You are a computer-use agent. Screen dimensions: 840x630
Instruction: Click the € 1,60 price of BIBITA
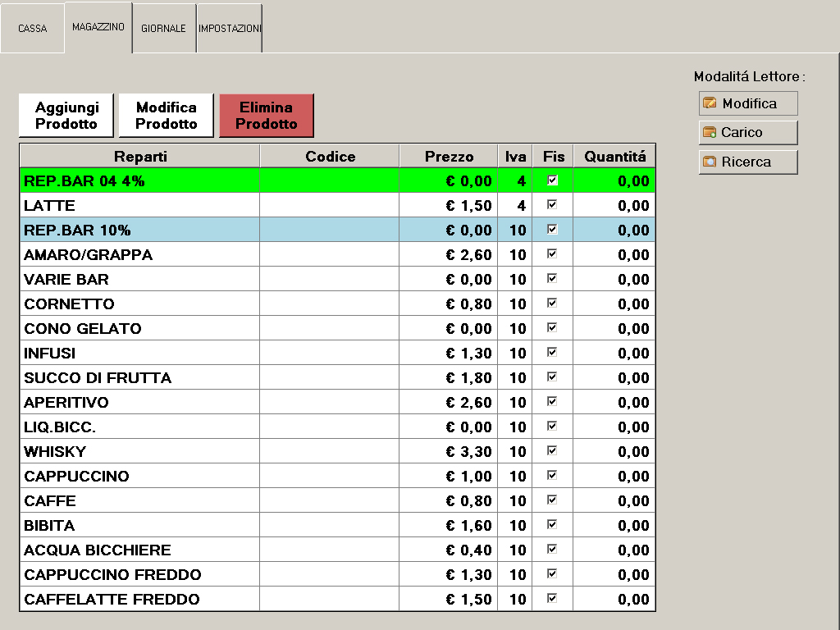[x=468, y=526]
